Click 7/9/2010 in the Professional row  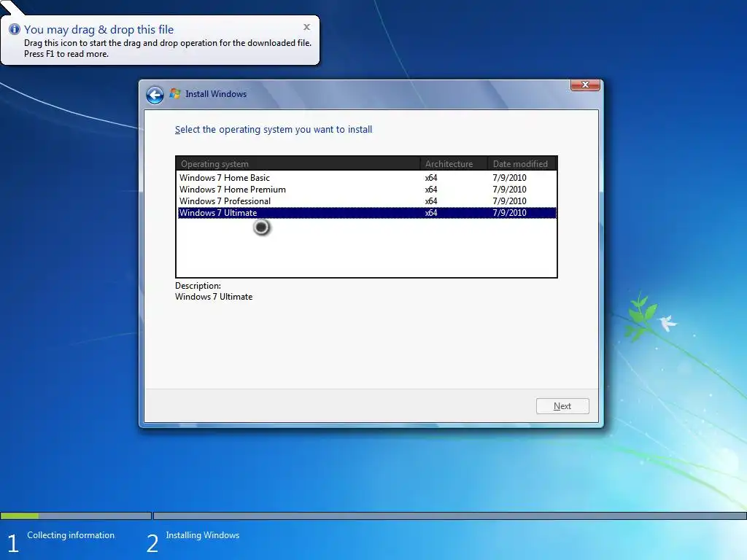pos(509,201)
